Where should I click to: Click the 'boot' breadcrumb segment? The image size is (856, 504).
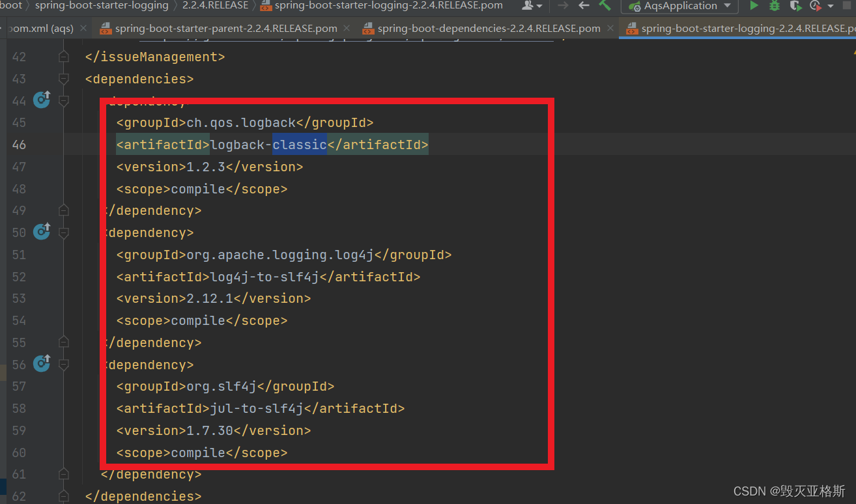[x=11, y=5]
